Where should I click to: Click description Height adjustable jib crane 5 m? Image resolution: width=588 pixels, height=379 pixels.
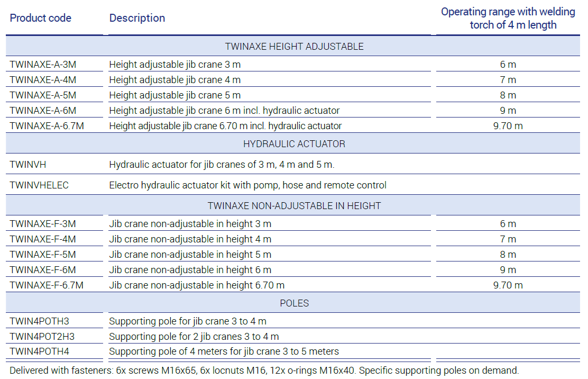point(174,95)
